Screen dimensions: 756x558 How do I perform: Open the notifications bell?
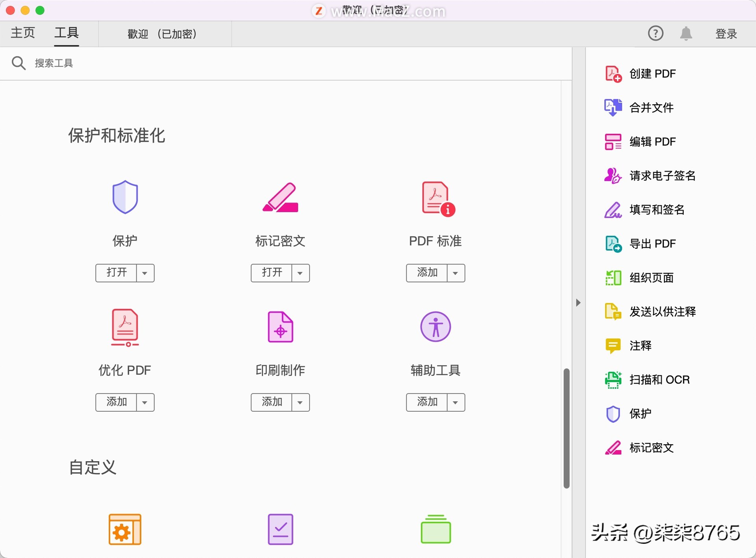coord(686,33)
